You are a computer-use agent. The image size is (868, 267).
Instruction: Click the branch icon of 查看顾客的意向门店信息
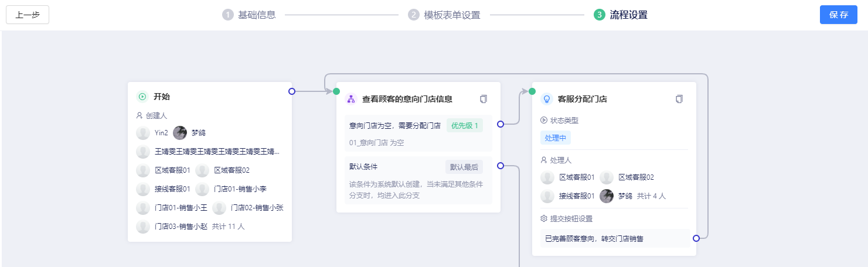coord(351,99)
